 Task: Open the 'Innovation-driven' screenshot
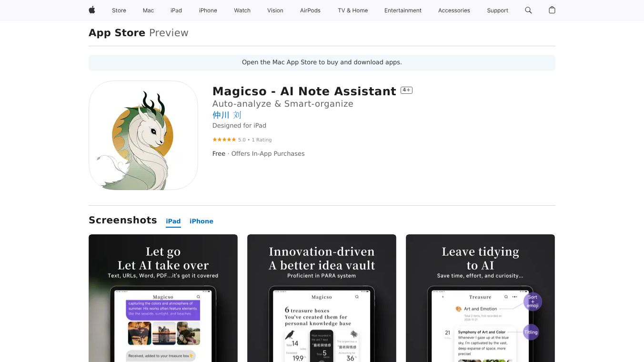[322, 298]
